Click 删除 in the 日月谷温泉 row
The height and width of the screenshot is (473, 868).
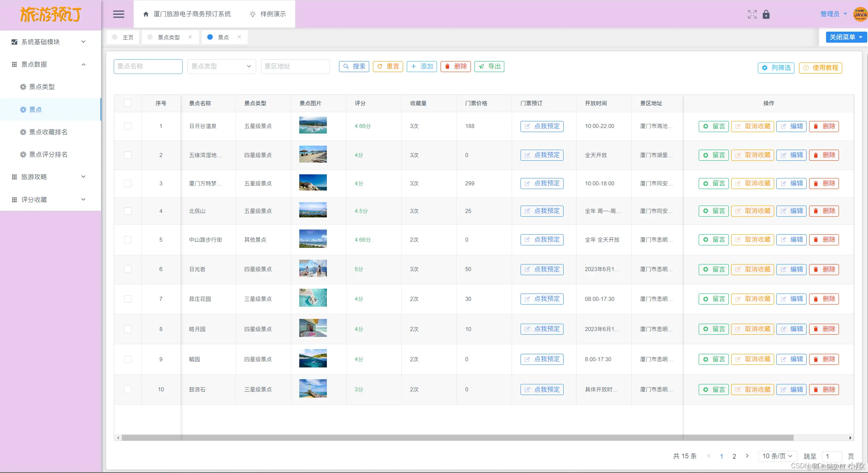coord(824,126)
